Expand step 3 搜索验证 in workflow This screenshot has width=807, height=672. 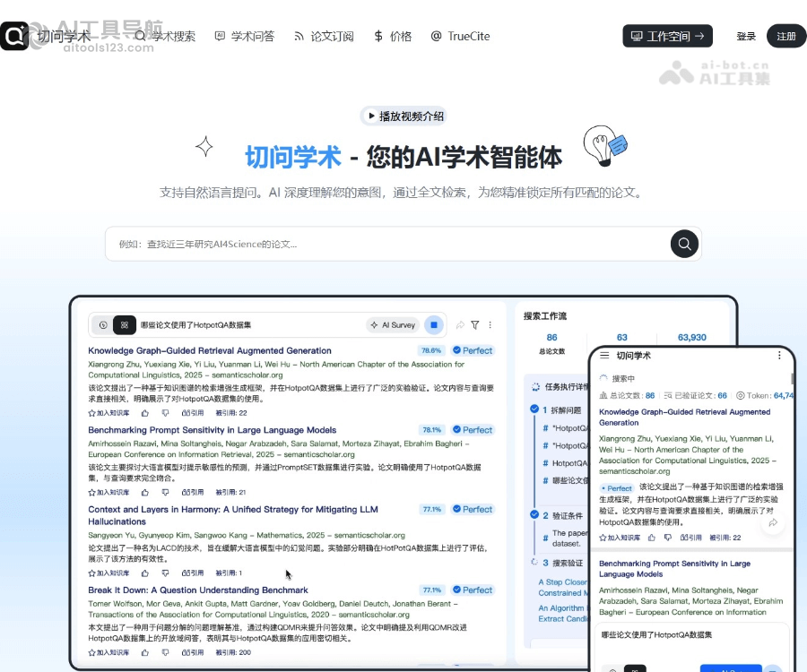[562, 563]
